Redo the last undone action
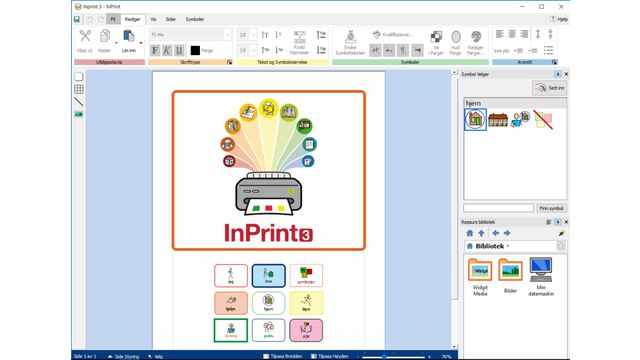 (100, 19)
